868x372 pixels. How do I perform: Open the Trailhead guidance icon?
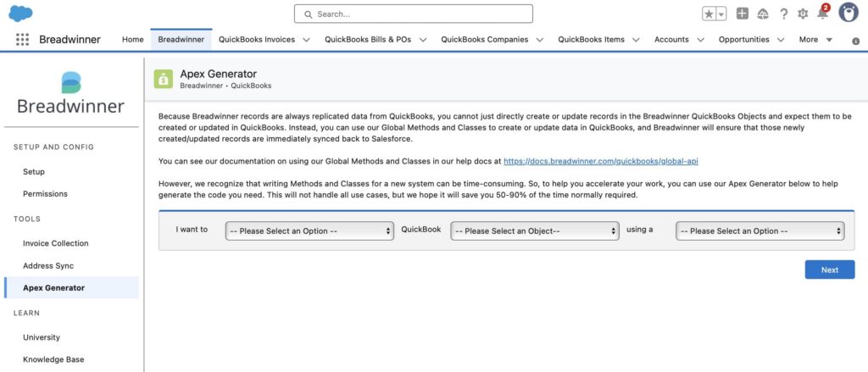763,14
